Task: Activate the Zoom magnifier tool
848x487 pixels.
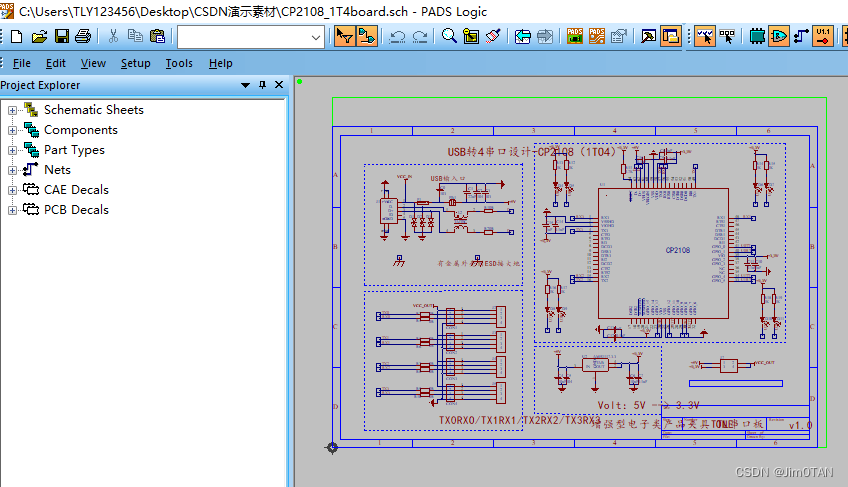Action: [449, 36]
